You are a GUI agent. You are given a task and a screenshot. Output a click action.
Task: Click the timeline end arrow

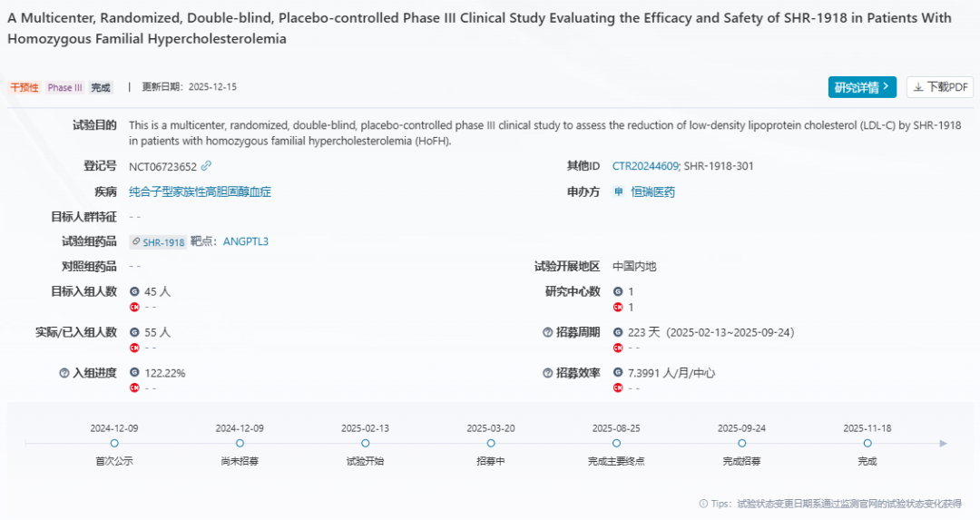tap(944, 444)
